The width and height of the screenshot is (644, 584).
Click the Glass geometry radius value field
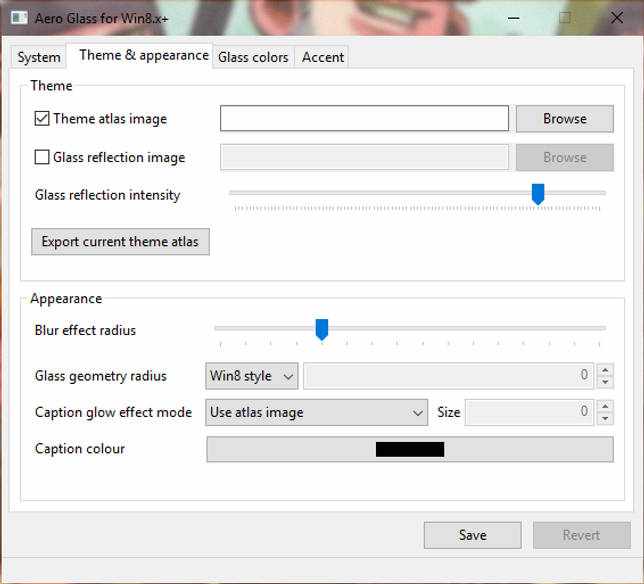click(x=448, y=375)
